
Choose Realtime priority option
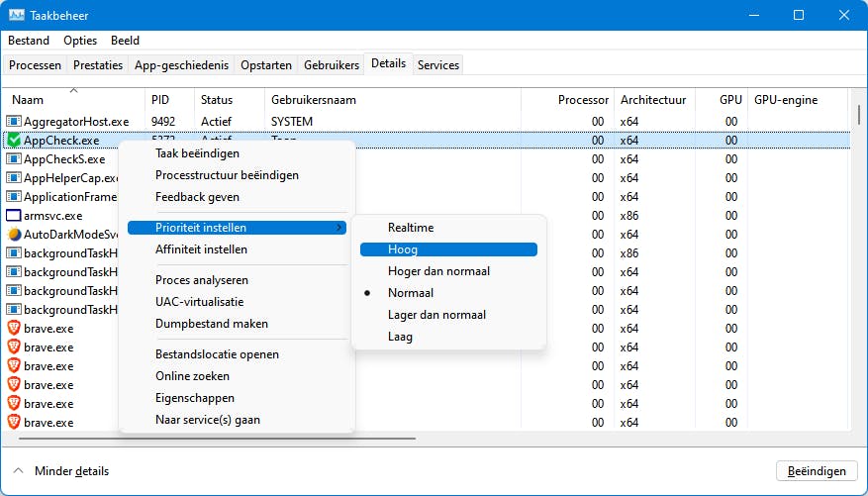(410, 228)
